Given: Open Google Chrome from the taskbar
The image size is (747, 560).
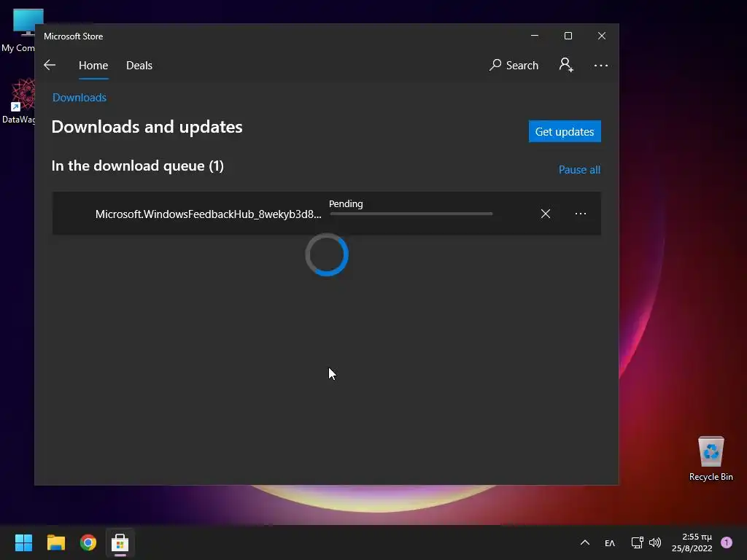Looking at the screenshot, I should (x=88, y=542).
